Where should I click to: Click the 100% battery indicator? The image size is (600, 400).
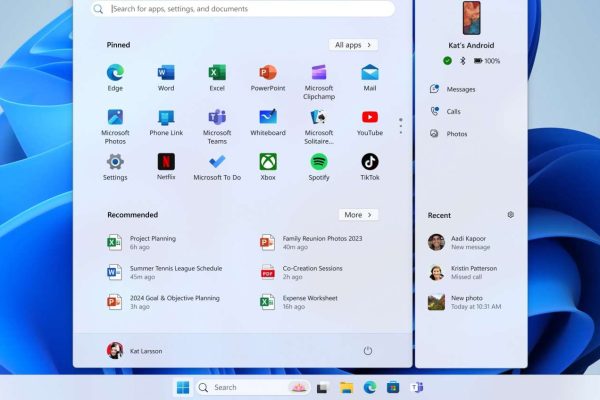(x=487, y=60)
